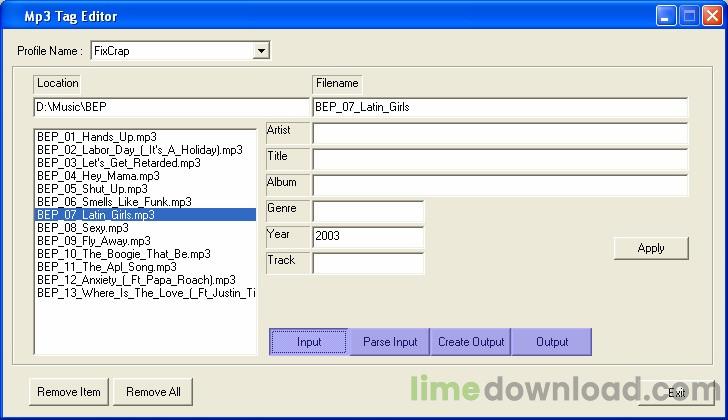
Task: Click the Remove Item button
Action: tap(69, 392)
